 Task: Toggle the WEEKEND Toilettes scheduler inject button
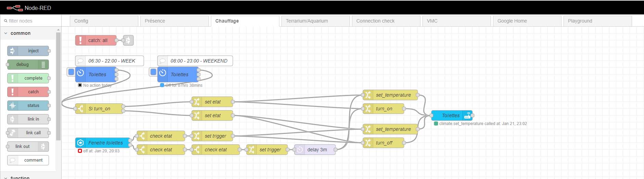(x=153, y=72)
